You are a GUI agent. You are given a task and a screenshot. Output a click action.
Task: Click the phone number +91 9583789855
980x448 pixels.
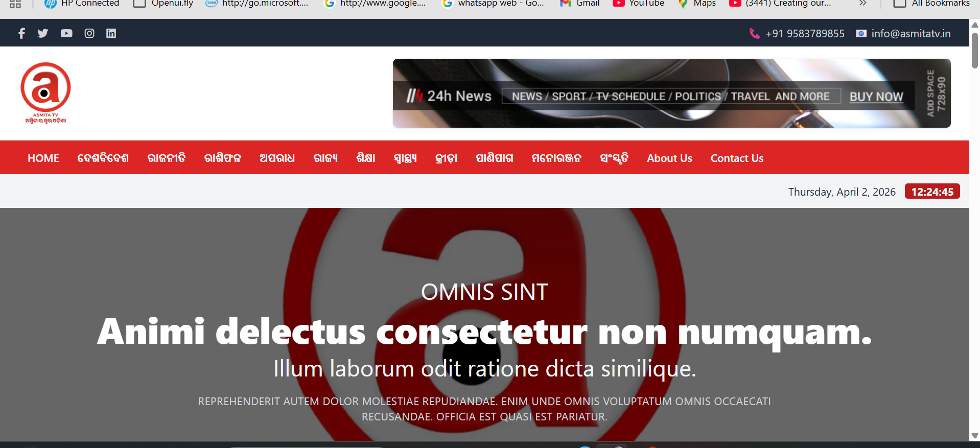pos(804,34)
